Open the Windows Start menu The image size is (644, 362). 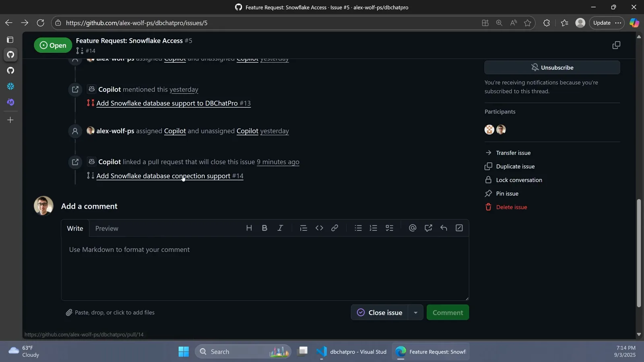(184, 352)
